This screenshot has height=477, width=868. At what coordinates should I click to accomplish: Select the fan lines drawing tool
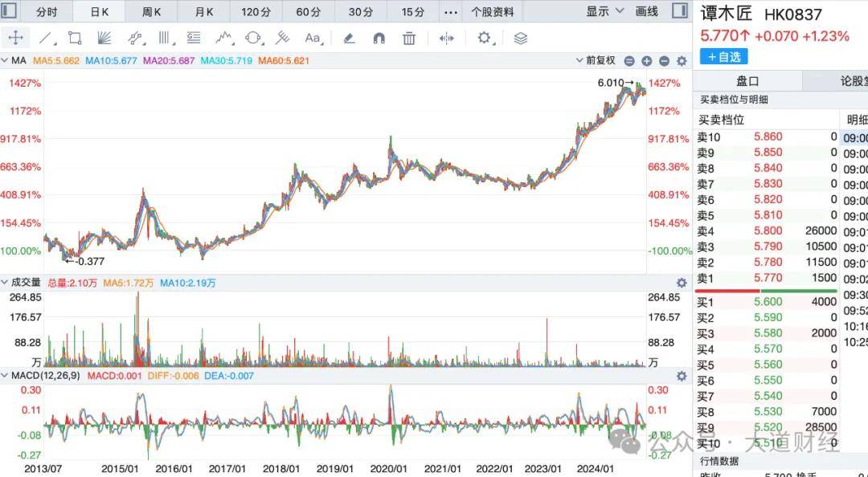click(104, 38)
